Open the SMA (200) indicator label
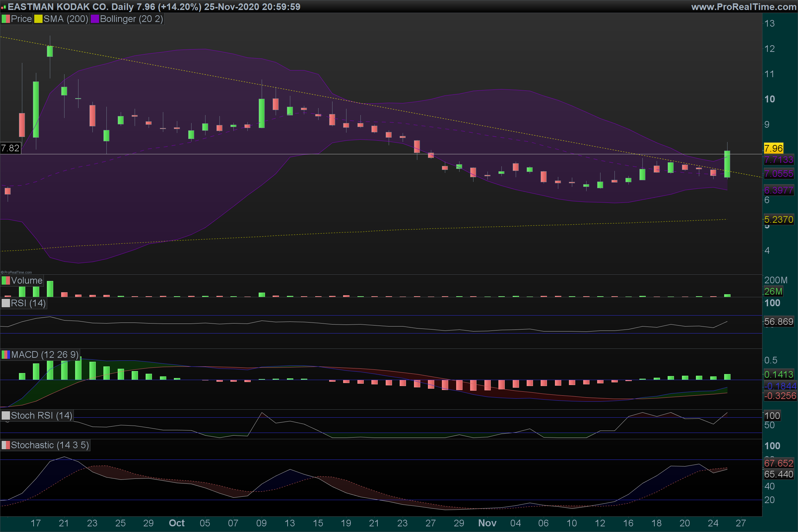This screenshot has width=798, height=532. click(x=66, y=19)
